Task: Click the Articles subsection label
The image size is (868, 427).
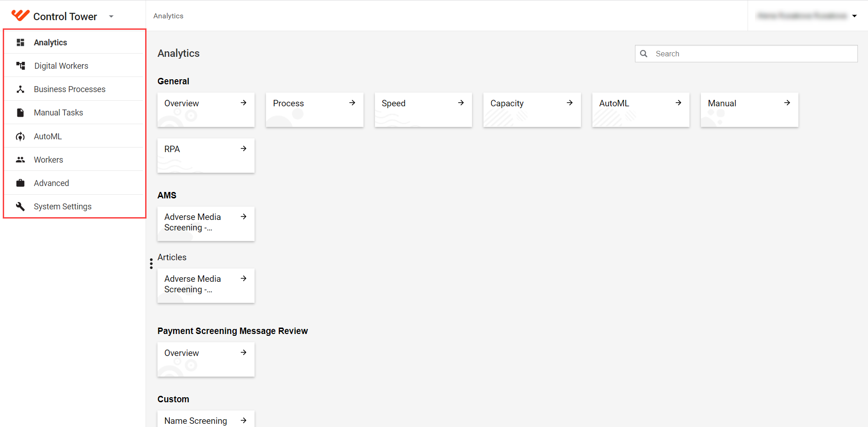Action: click(172, 257)
